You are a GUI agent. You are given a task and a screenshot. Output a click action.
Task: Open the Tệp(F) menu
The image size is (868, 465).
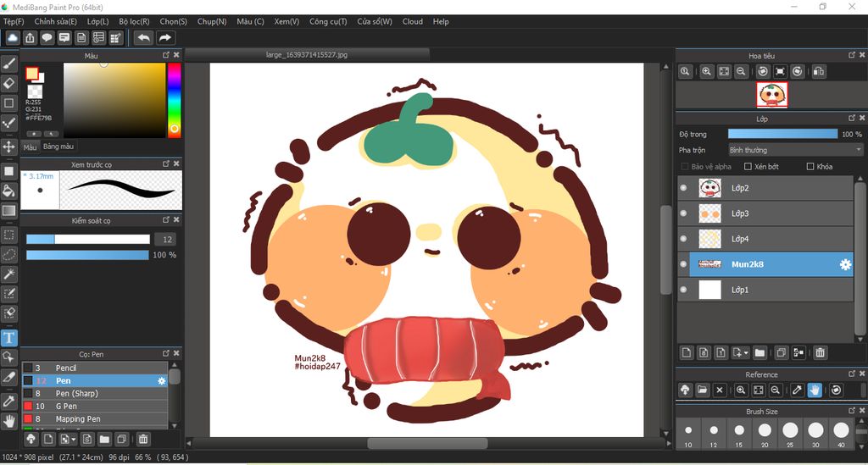tap(14, 21)
